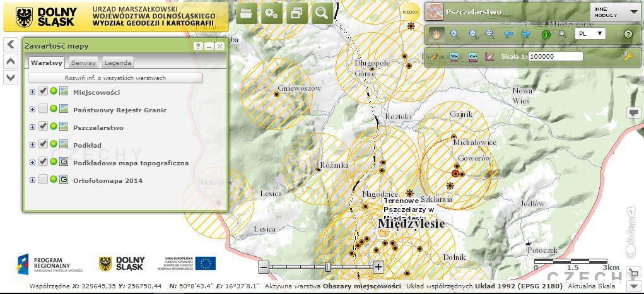The height and width of the screenshot is (294, 644).
Task: Expand the Podkład layer node
Action: 32,145
